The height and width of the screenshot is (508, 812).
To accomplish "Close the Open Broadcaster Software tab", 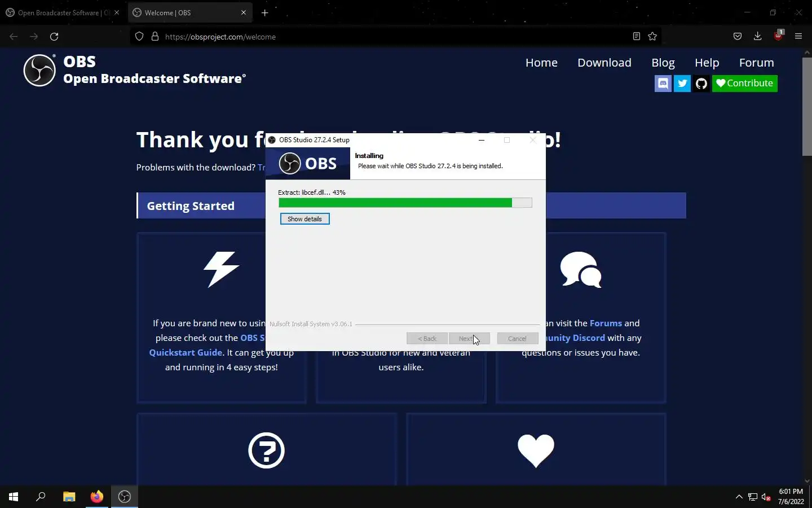I will (x=117, y=12).
